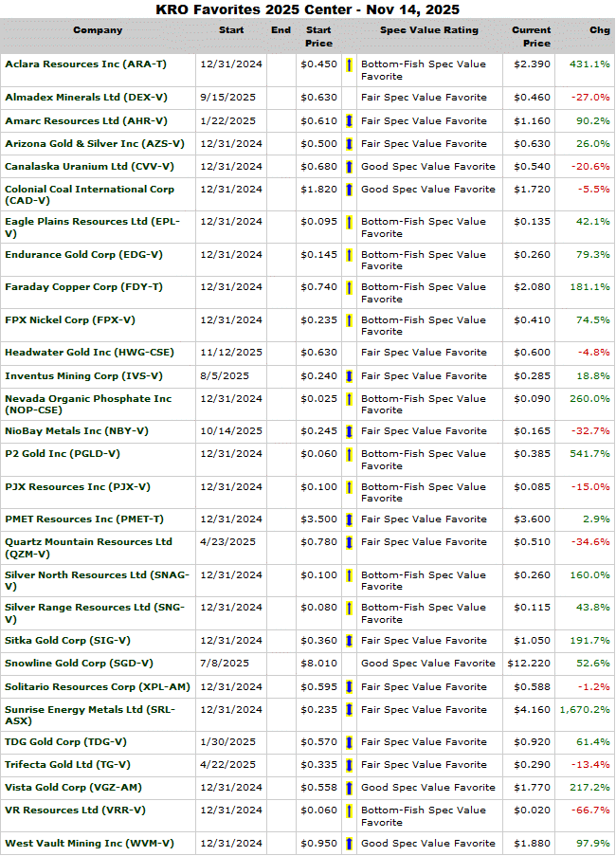Click the $8.010 start price cell

(x=318, y=664)
